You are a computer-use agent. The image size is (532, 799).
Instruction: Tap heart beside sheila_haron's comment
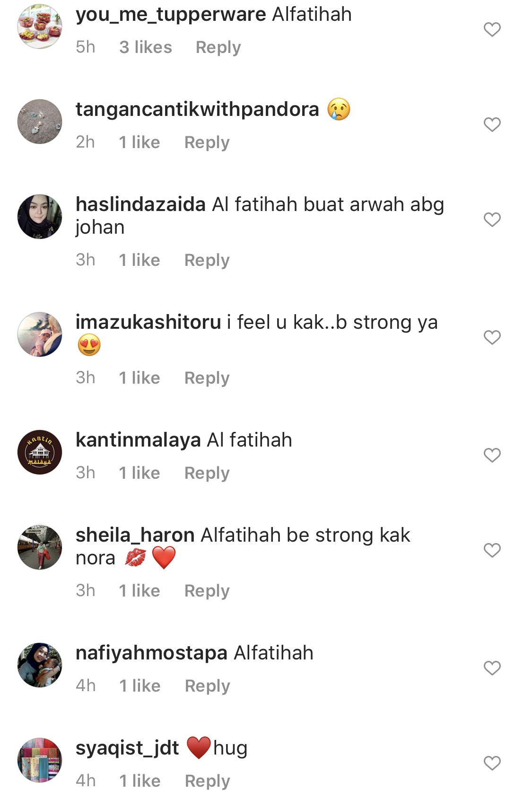492,550
